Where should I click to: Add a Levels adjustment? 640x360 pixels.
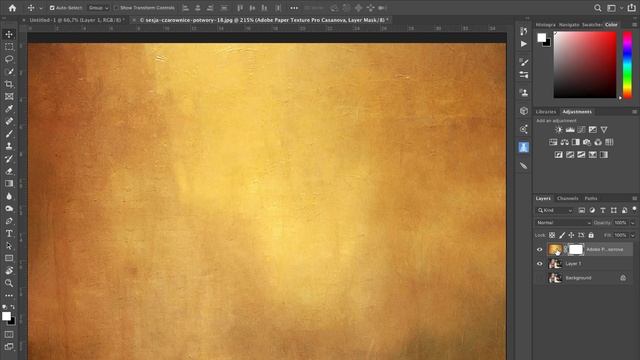(570, 130)
